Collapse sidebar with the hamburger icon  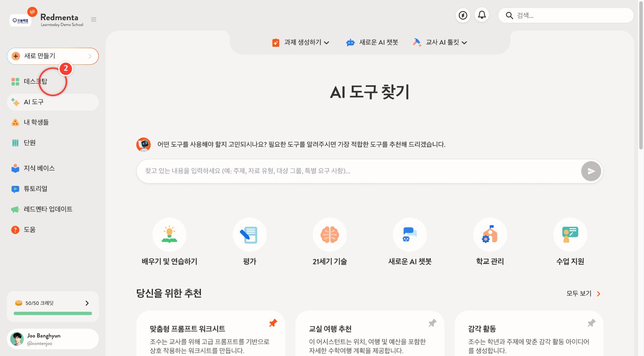point(94,19)
